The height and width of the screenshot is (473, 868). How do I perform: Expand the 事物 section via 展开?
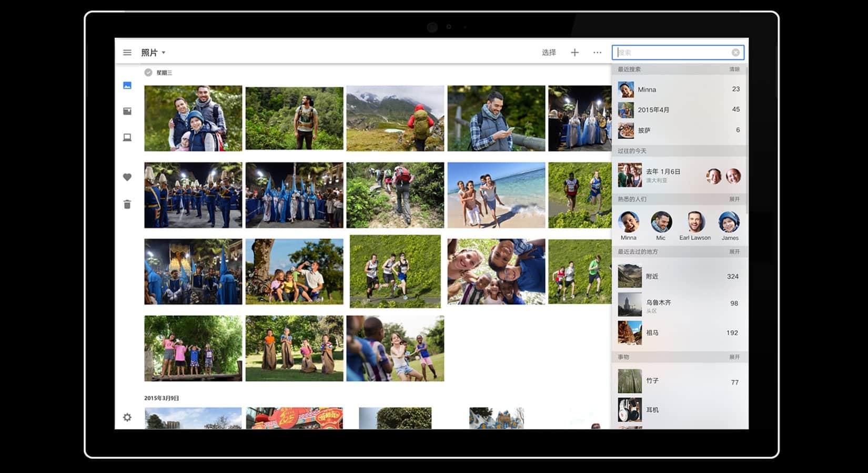[x=734, y=357]
